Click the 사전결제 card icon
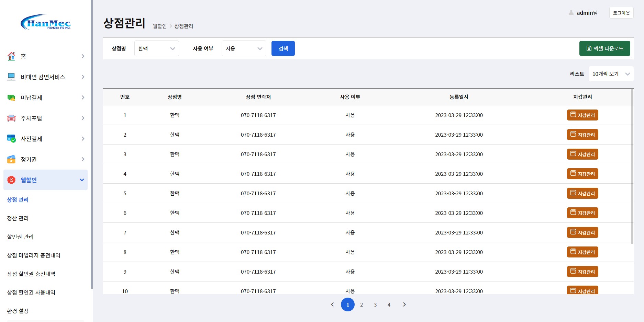Viewport: 644px width, 322px height. click(x=11, y=139)
